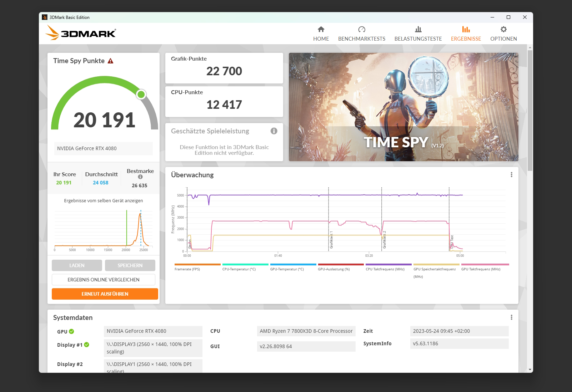572x392 pixels.
Task: Toggle the CPU Taktfrequenz legend entry
Action: (x=388, y=267)
